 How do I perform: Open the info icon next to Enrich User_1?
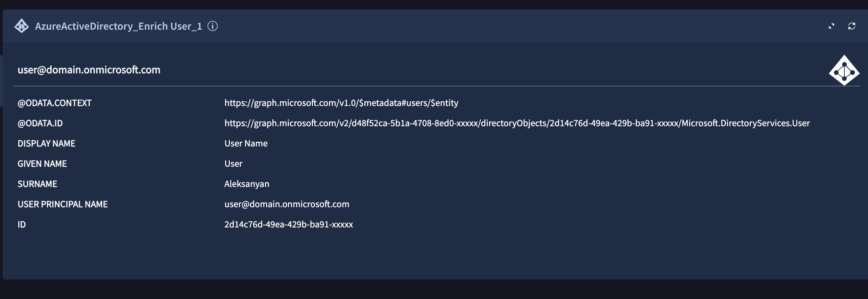point(213,26)
